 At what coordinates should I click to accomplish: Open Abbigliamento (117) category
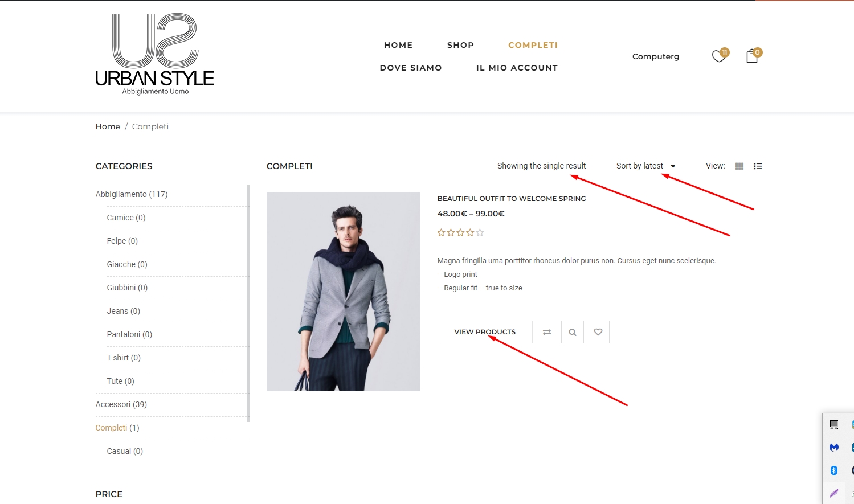132,194
